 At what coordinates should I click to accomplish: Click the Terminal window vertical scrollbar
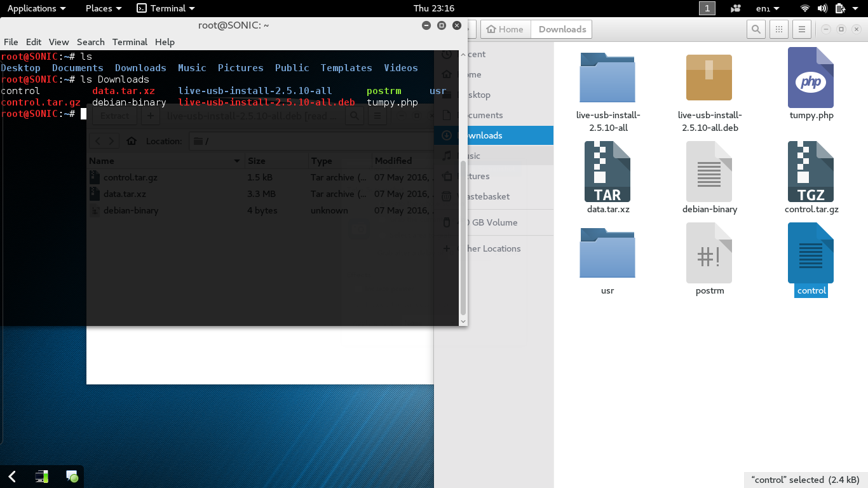click(x=463, y=238)
